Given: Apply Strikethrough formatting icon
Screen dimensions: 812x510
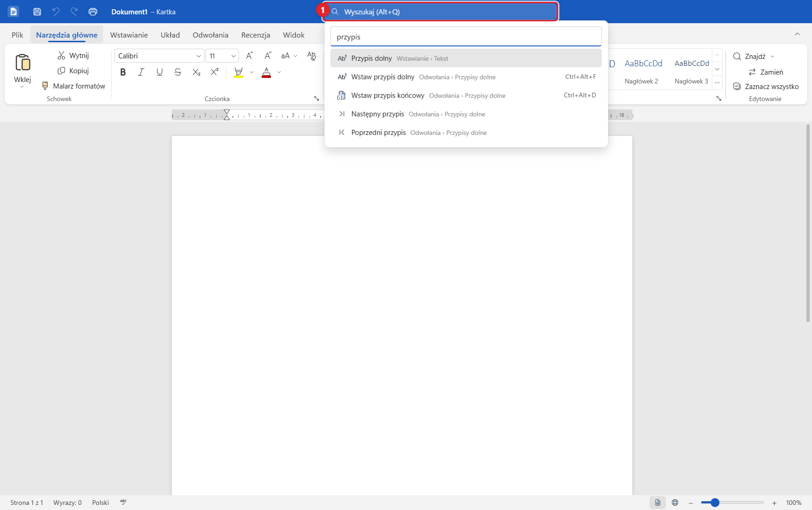Looking at the screenshot, I should tap(178, 72).
